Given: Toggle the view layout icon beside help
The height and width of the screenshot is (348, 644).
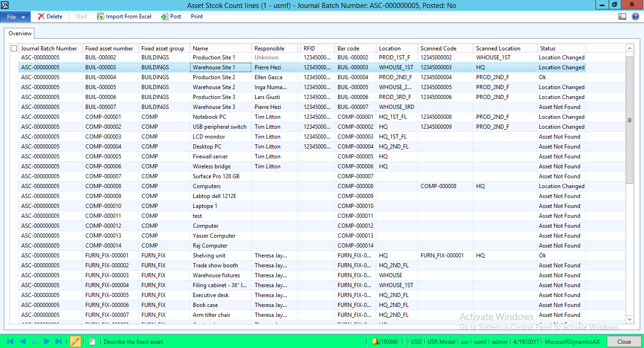Looking at the screenshot, I should point(622,17).
